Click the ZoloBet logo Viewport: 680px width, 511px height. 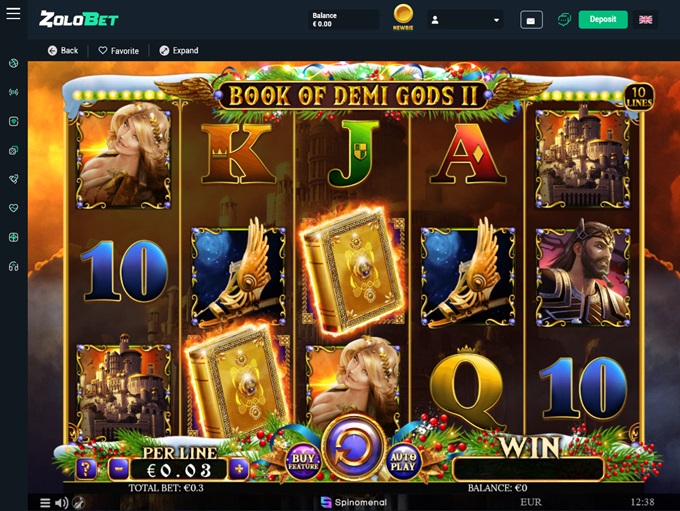tap(78, 19)
